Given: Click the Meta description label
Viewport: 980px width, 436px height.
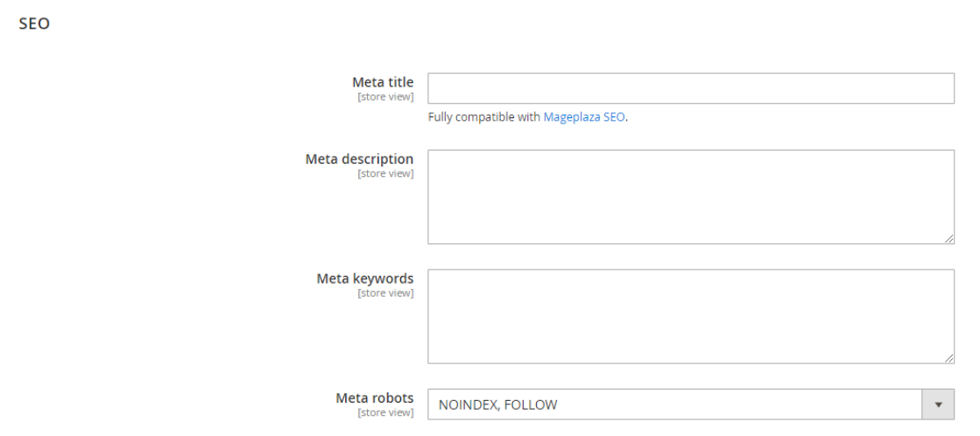Looking at the screenshot, I should click(359, 159).
